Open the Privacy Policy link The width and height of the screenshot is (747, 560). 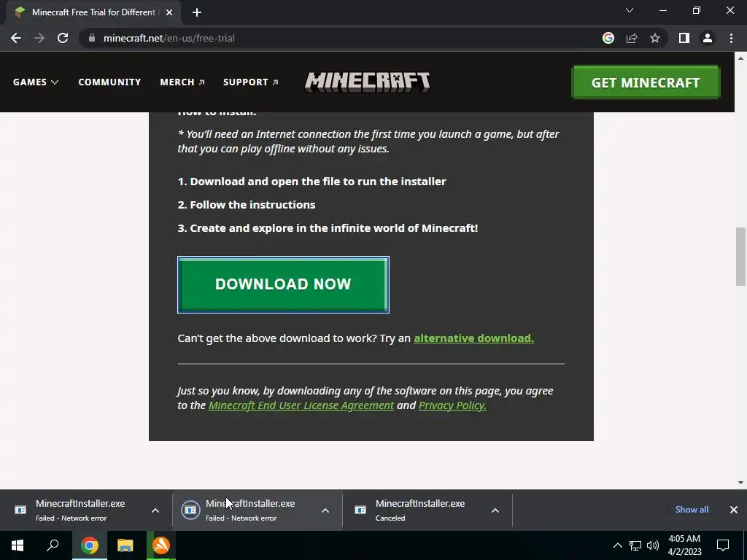point(452,405)
